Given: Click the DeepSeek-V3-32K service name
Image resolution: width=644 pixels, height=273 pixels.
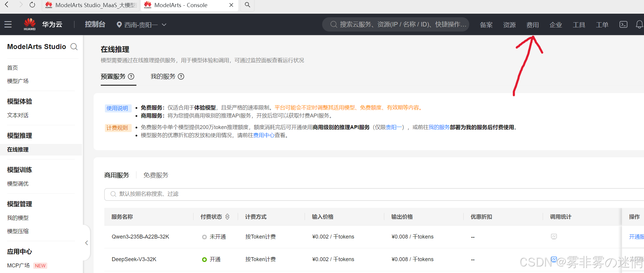Looking at the screenshot, I should click(x=134, y=259).
